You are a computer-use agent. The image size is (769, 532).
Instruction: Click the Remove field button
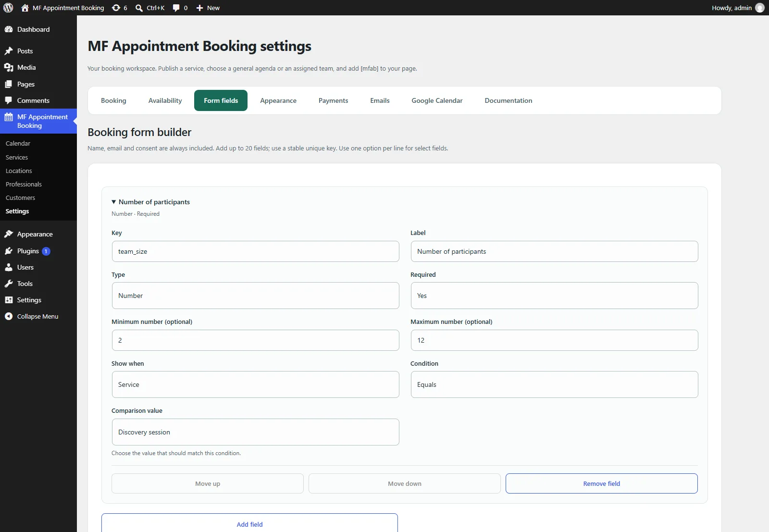pyautogui.click(x=601, y=483)
